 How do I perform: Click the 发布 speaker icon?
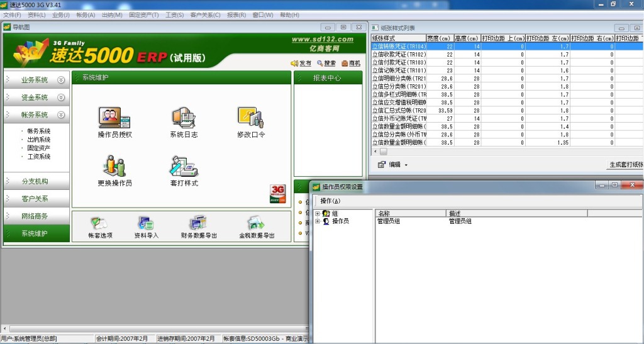point(294,64)
